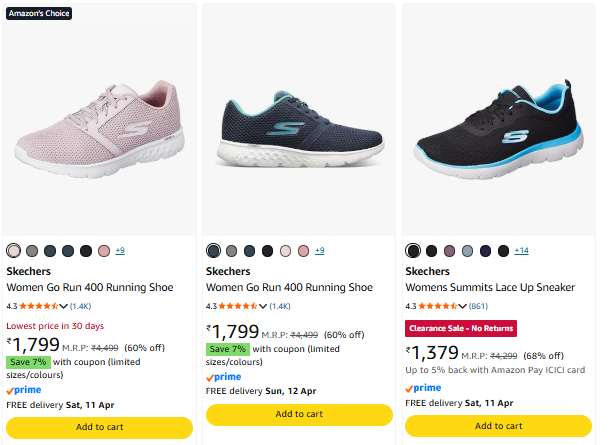Screen dimensions: 613x445
Task: Click the Amazon's Choice badge
Action: point(37,14)
